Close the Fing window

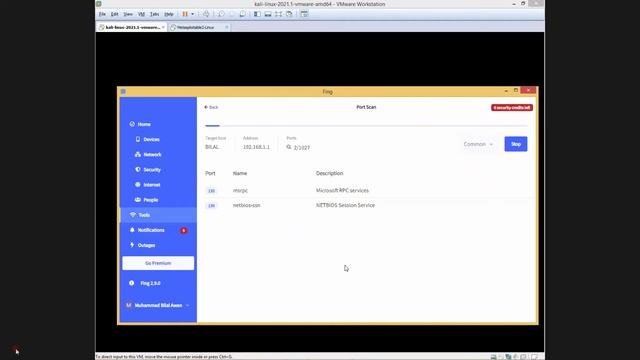click(529, 90)
